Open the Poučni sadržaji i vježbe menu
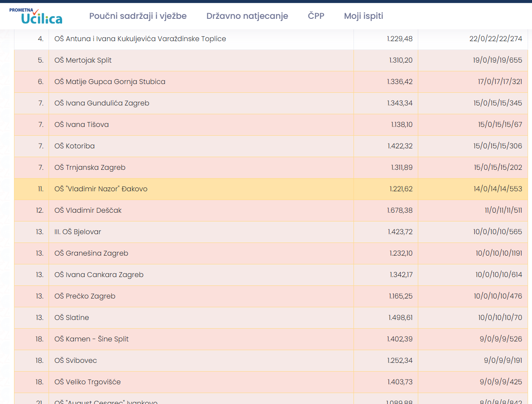 pyautogui.click(x=138, y=16)
